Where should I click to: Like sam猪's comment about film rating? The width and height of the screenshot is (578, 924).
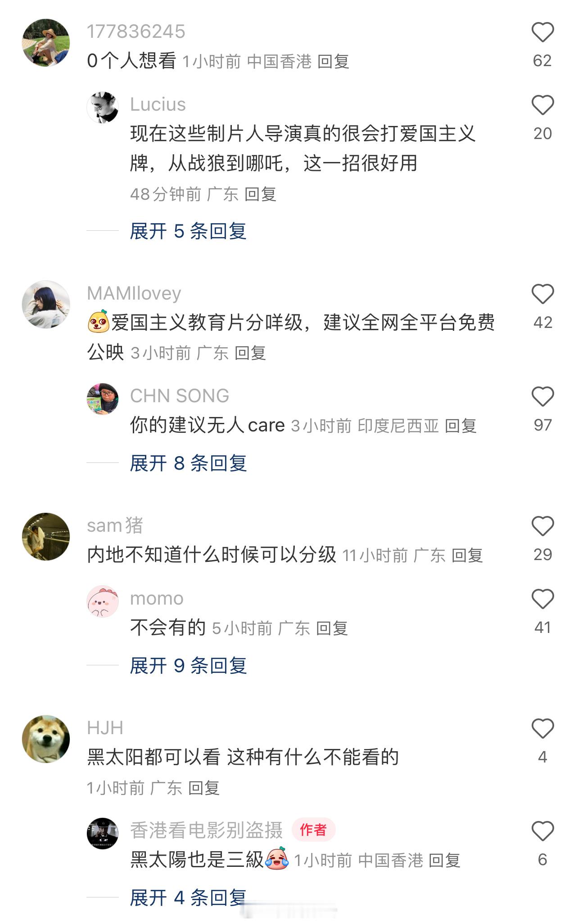coord(542,526)
